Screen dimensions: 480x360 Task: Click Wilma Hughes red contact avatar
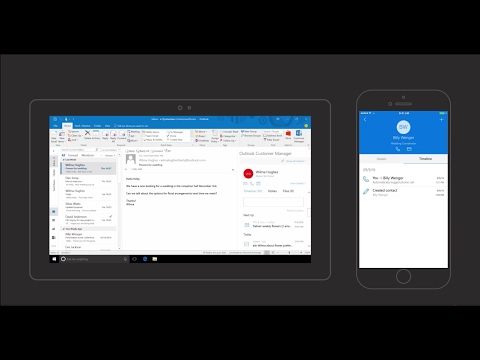pyautogui.click(x=248, y=174)
